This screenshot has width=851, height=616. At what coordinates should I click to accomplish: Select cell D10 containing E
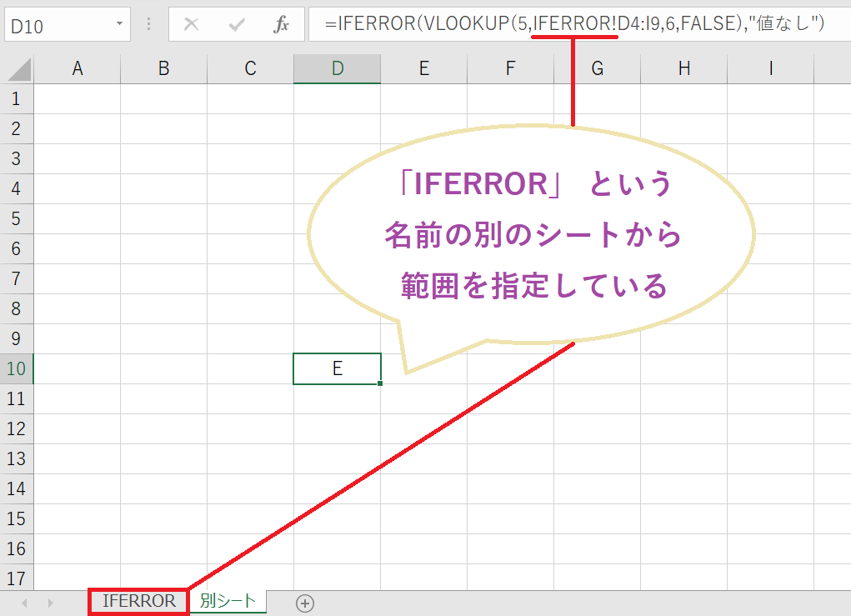coord(337,368)
